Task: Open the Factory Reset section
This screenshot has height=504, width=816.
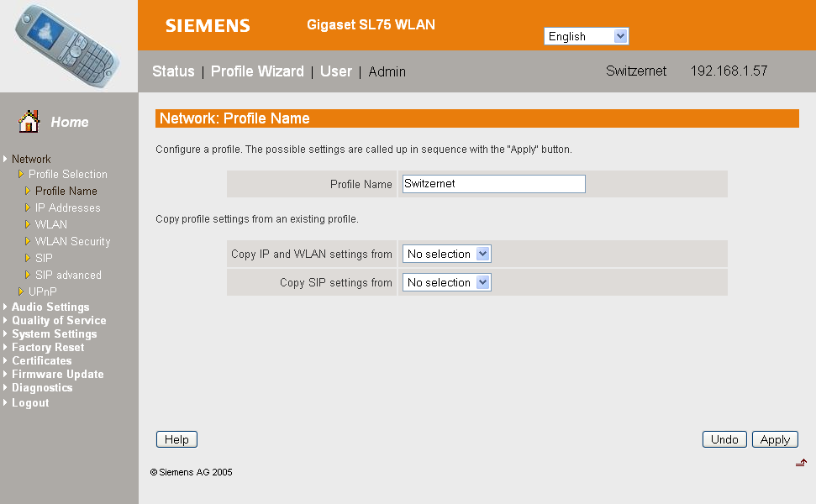Action: pos(48,348)
